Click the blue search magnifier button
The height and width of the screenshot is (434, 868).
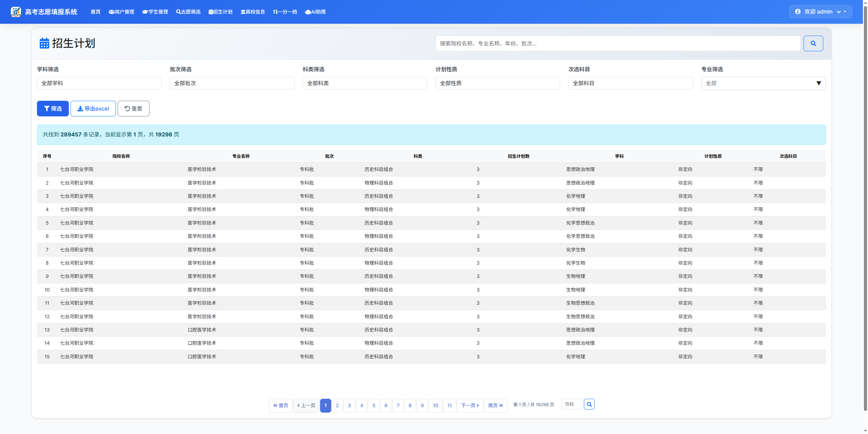coord(813,43)
